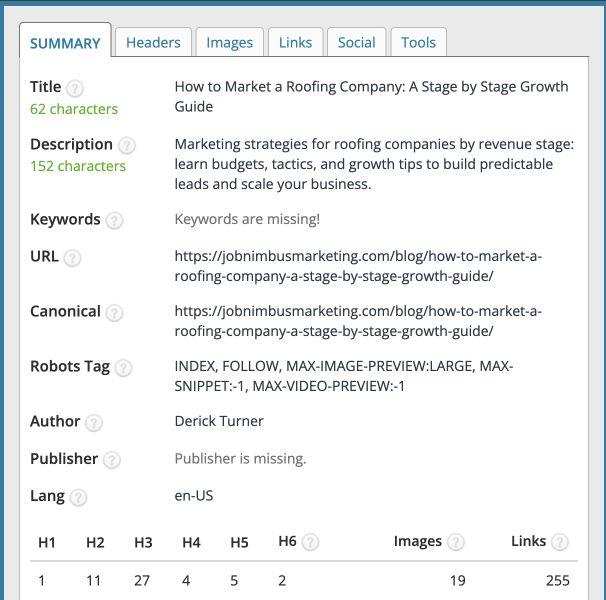Switch to the Headers tab

pyautogui.click(x=153, y=42)
